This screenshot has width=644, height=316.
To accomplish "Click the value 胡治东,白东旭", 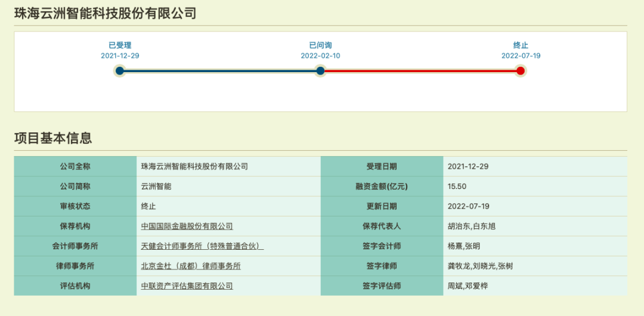I will (472, 226).
